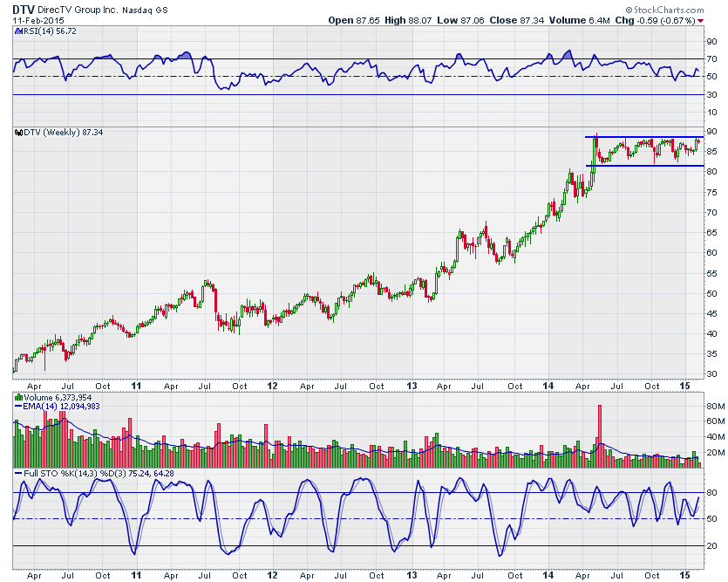Click the tallest red volume spike bar
Screen dimensions: 728x582
599,436
